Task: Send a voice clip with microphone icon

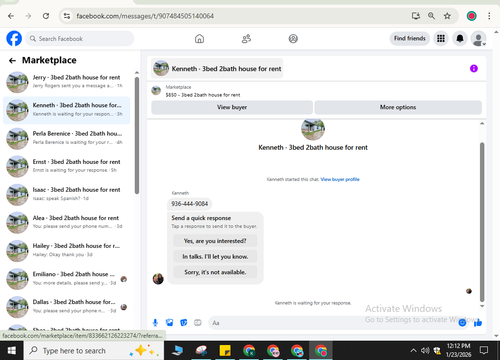Action: pos(155,323)
